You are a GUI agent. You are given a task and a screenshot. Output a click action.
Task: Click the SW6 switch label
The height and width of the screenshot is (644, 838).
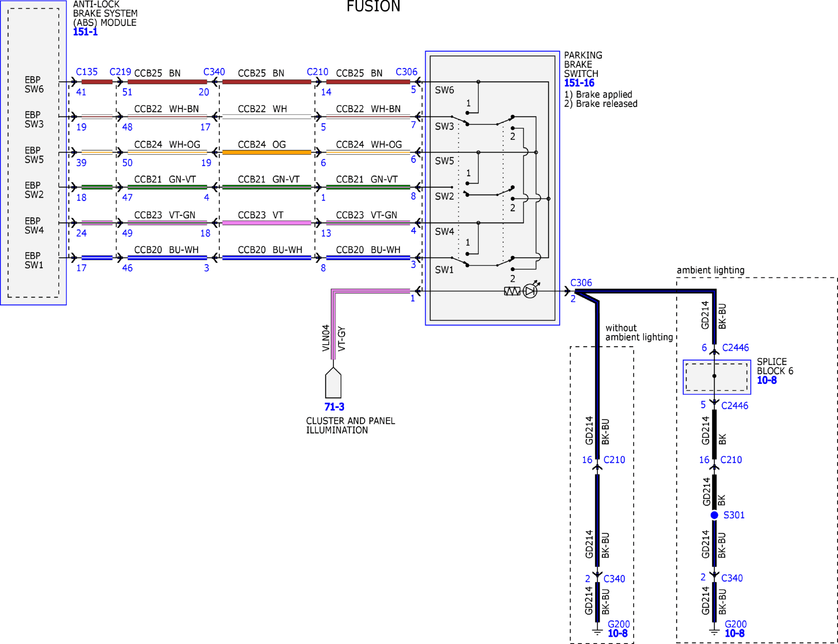[444, 90]
